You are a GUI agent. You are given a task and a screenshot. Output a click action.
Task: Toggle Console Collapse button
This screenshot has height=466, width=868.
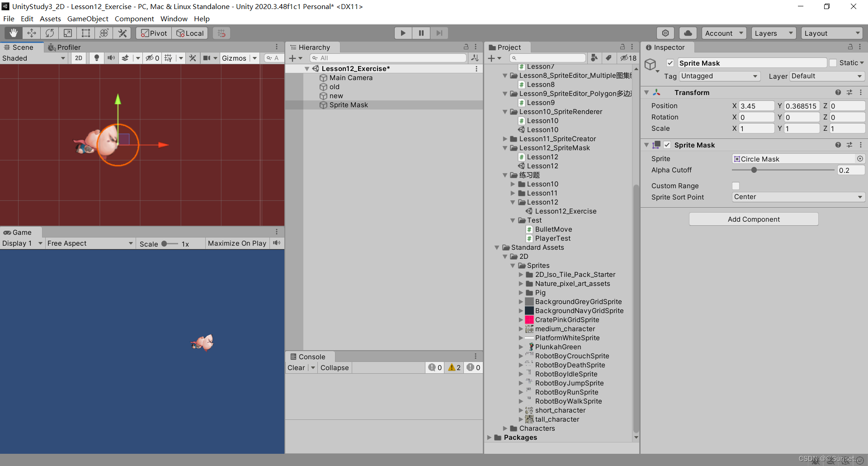point(335,367)
